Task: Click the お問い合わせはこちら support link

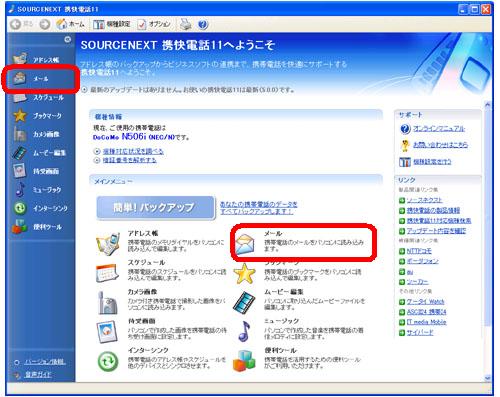Action: coord(440,145)
